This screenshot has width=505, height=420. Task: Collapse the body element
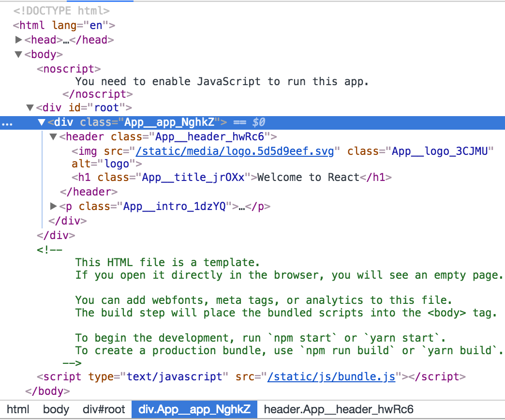18,54
